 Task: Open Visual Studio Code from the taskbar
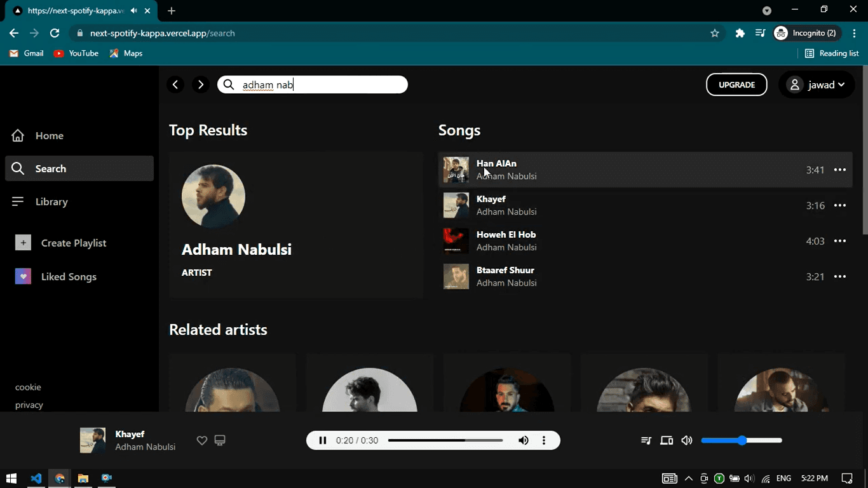pos(36,478)
